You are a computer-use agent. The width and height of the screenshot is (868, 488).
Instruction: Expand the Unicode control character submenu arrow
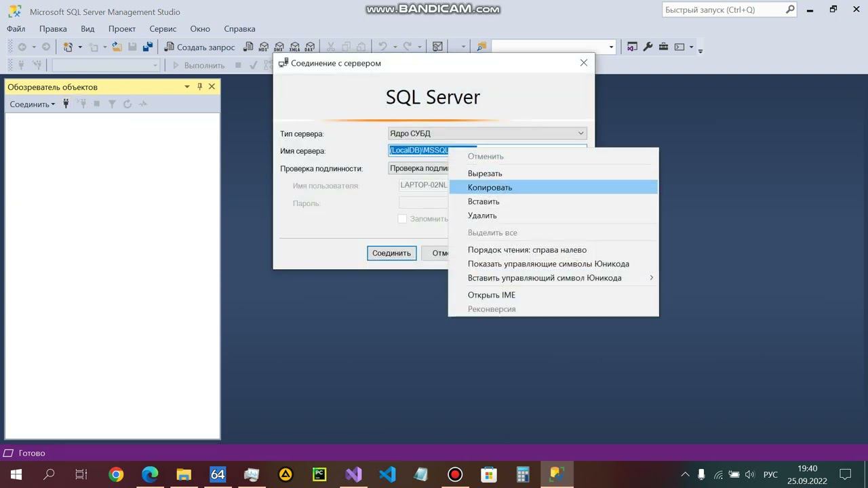[651, 278]
